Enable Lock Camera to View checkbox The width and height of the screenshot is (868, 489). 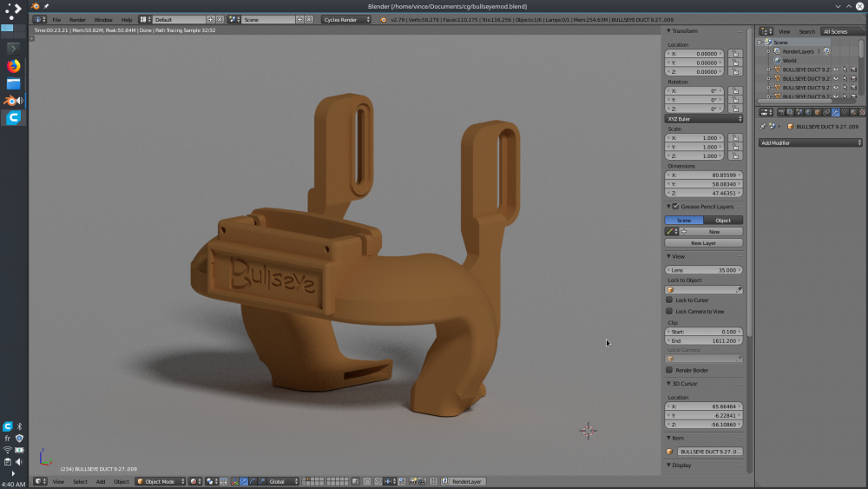(x=669, y=311)
